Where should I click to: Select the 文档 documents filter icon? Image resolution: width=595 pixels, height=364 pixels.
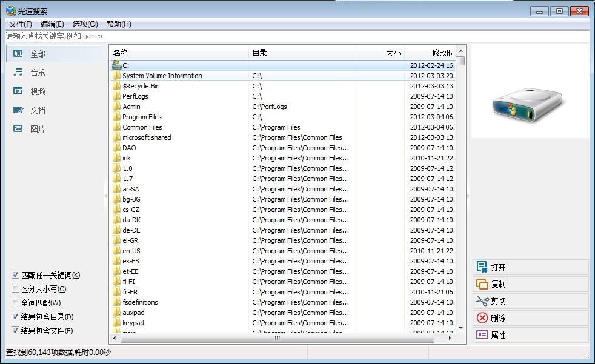click(x=18, y=110)
